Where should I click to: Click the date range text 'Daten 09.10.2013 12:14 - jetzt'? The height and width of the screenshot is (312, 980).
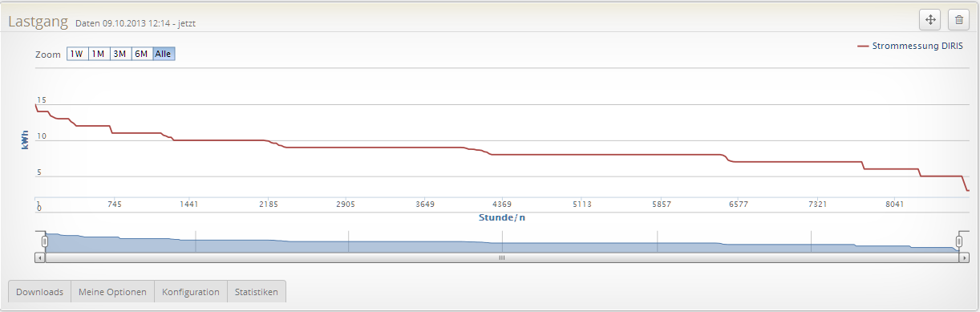pos(136,24)
